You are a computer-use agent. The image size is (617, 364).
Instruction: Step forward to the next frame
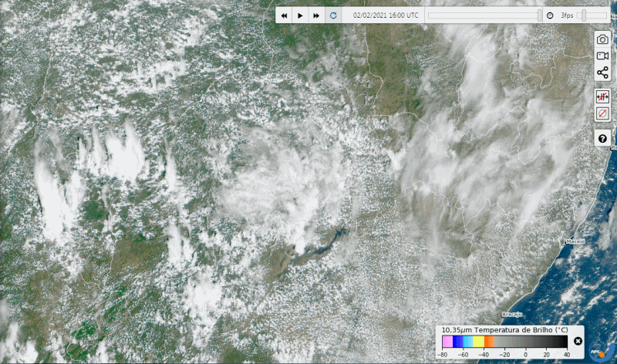click(316, 15)
